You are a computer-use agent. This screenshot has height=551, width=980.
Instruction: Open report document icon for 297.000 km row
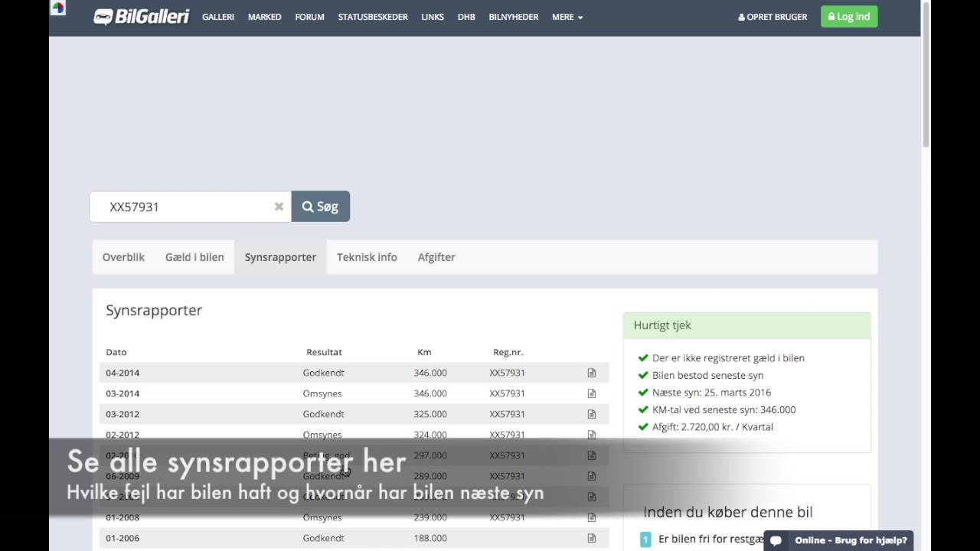coord(592,455)
